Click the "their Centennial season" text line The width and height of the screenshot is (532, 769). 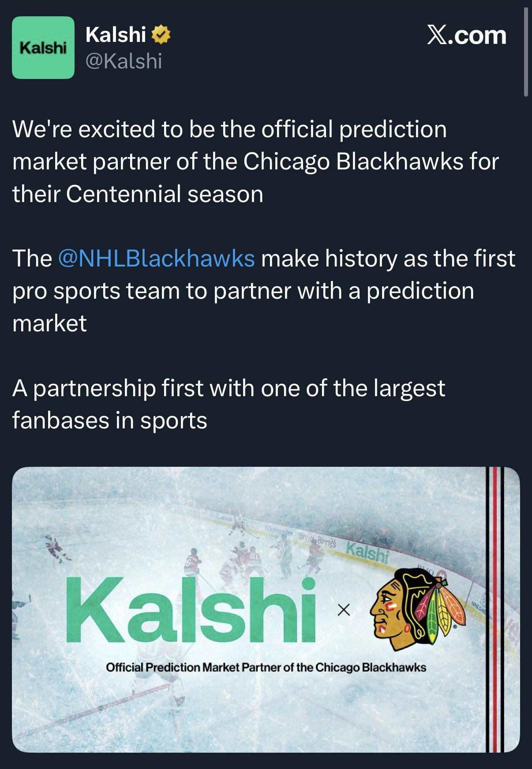coord(138,194)
